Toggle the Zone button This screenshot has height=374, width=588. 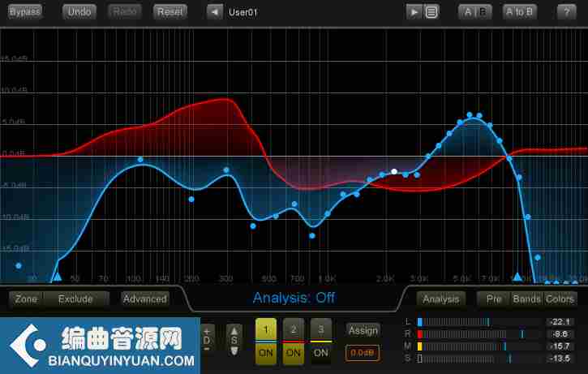click(x=26, y=299)
